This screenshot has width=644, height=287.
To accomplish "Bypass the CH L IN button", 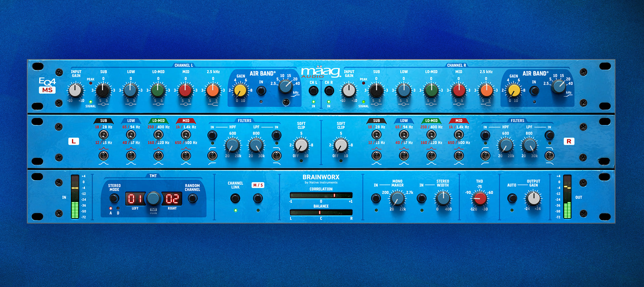I will pos(313,91).
